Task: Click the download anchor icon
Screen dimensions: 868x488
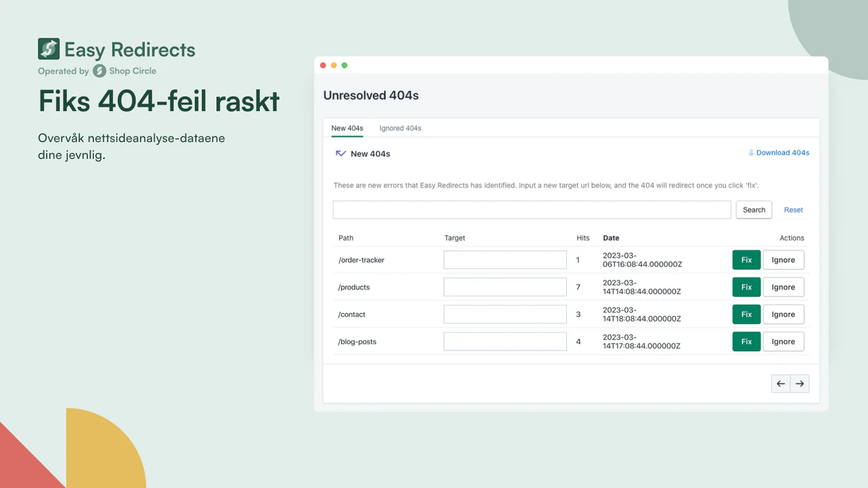Action: tap(751, 152)
